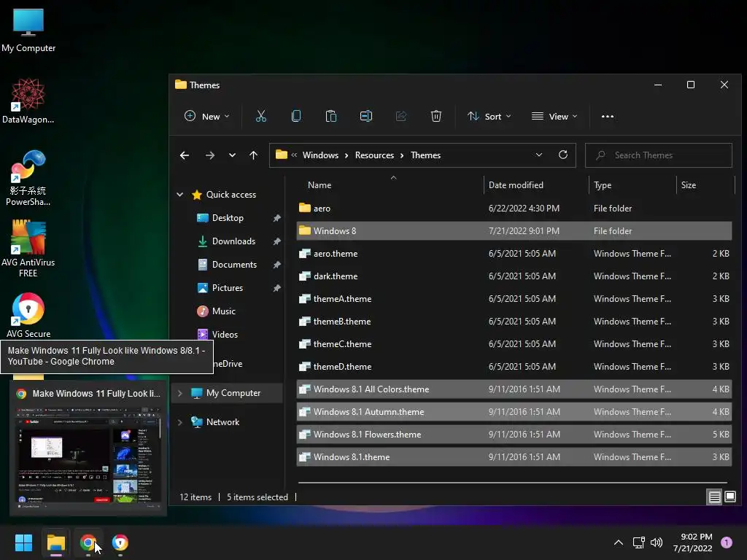Sort by the Size column header
Image resolution: width=747 pixels, height=560 pixels.
(689, 184)
